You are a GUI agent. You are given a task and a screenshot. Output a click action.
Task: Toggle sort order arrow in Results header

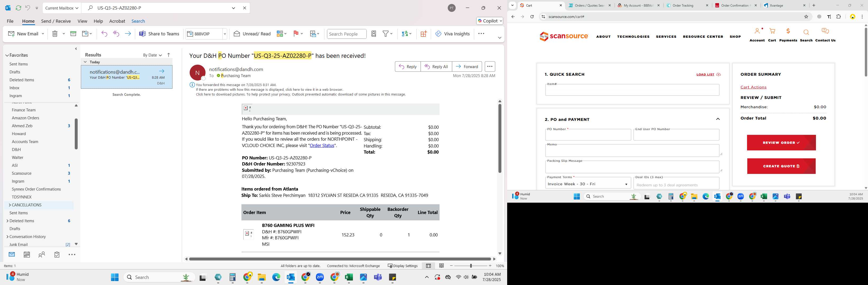tap(169, 55)
